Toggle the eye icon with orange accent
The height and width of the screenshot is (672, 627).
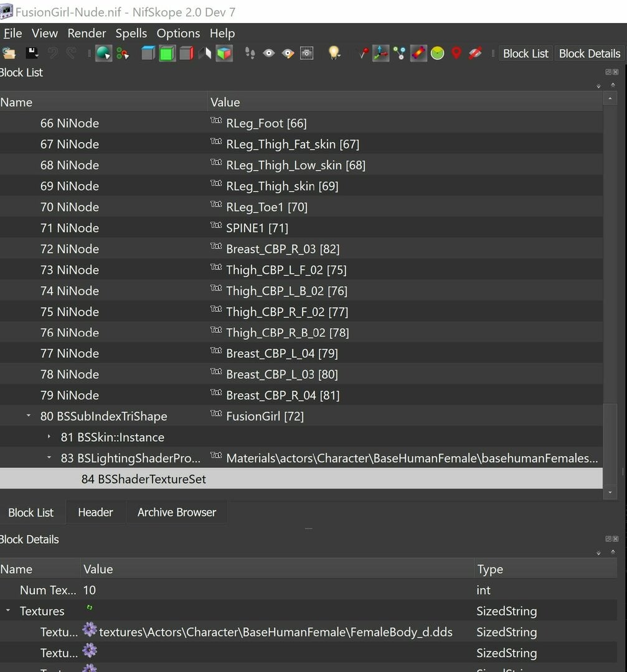288,53
